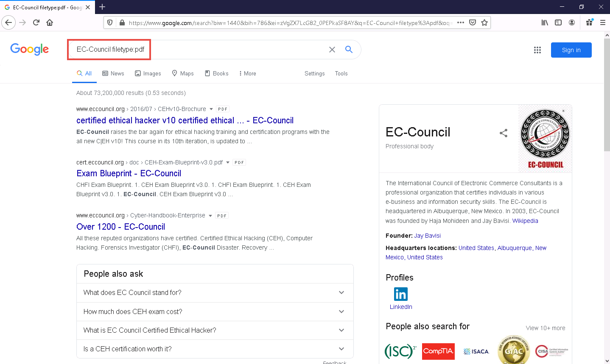This screenshot has height=364, width=610.
Task: Click the EC-Council logo image in panel
Action: point(545,139)
